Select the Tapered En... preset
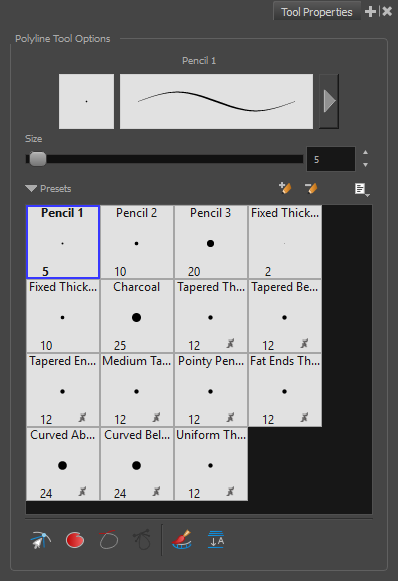Screen dimensions: 398x581 coord(63,390)
